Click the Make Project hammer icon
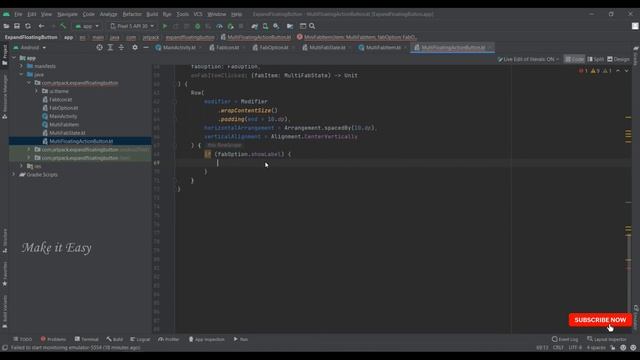Viewport: 640px width, 360px height. point(63,26)
